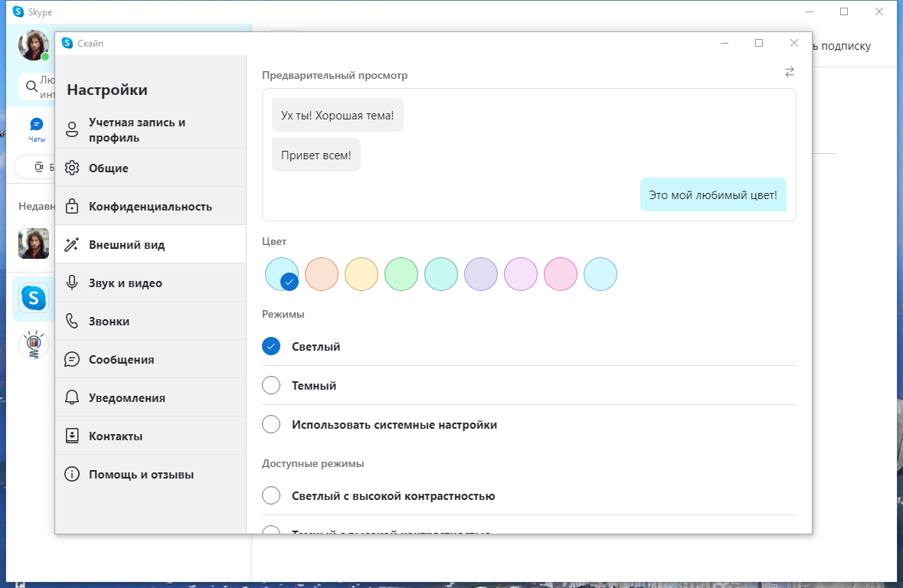Open the Skype contact in the recent chats list
The width and height of the screenshot is (903, 588).
(x=34, y=298)
